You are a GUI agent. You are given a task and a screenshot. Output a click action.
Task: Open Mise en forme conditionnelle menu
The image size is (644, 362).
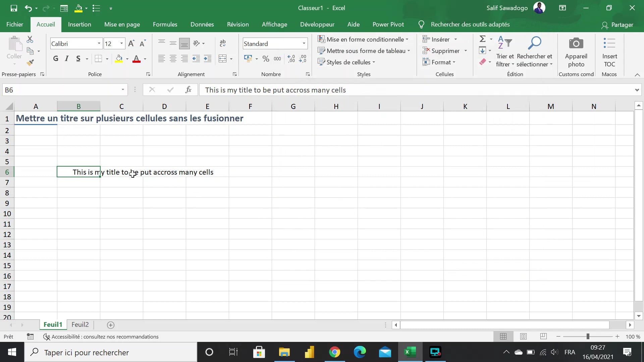tap(363, 40)
